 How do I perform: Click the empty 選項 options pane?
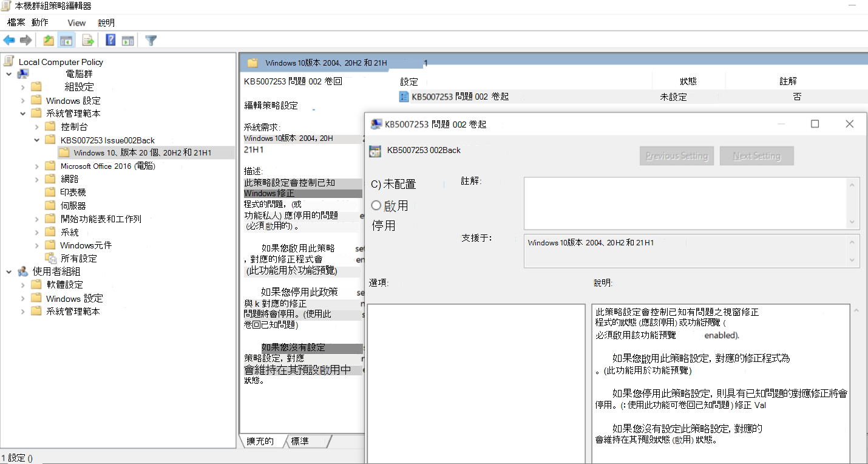[476, 384]
